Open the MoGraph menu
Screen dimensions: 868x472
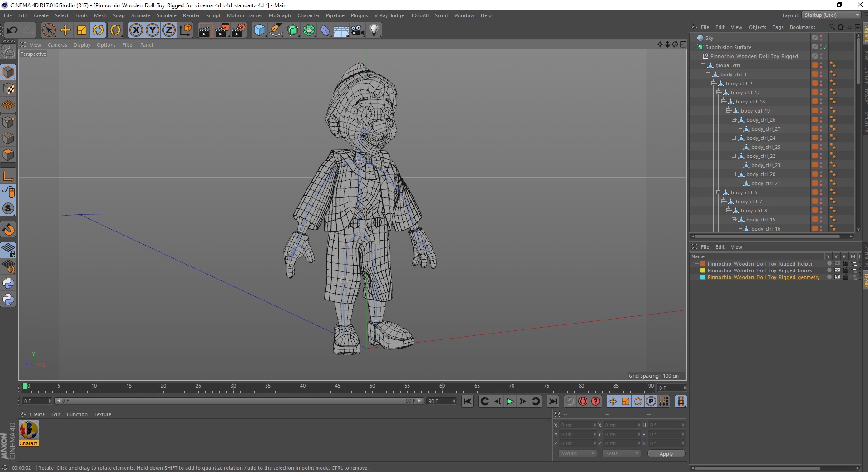click(280, 15)
